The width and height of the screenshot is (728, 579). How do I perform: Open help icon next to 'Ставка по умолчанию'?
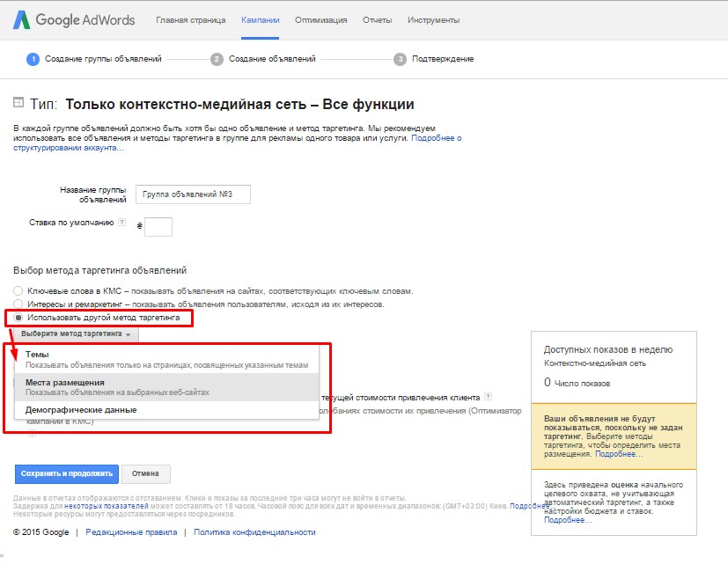121,223
